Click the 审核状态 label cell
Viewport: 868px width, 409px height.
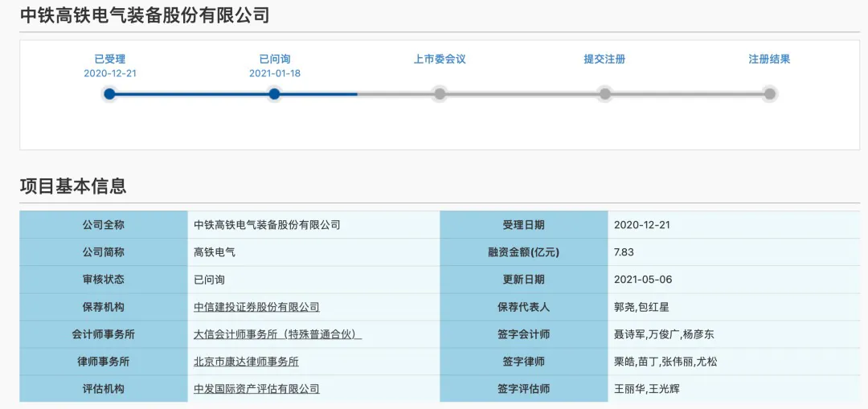(x=104, y=280)
